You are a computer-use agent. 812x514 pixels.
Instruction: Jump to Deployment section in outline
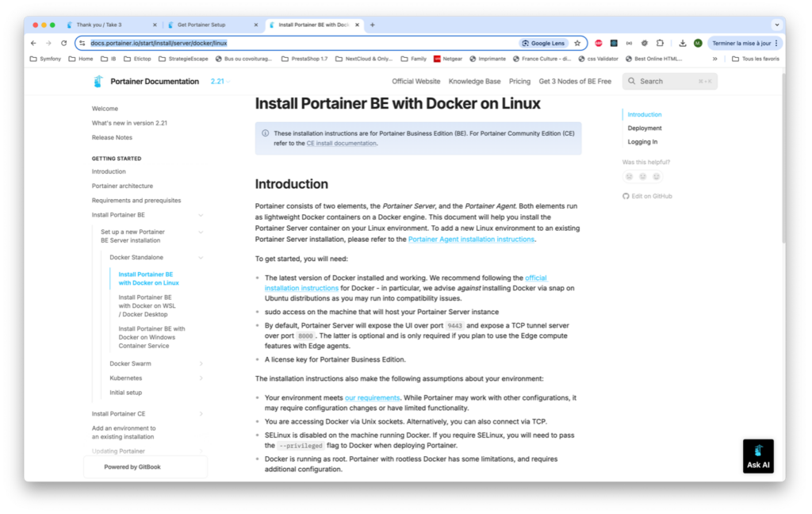coord(645,128)
